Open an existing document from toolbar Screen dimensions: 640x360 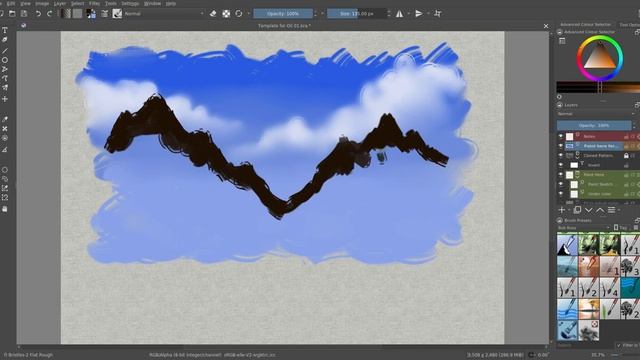[x=12, y=13]
